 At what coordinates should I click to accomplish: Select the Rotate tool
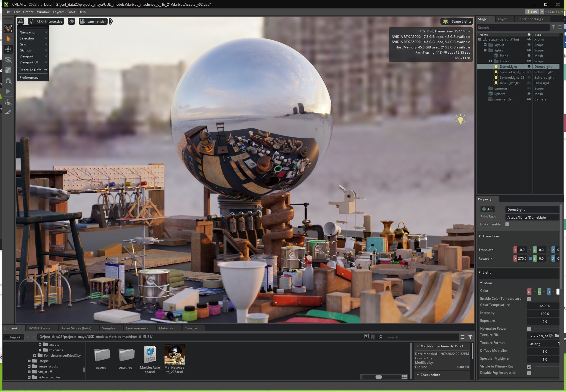[8, 60]
